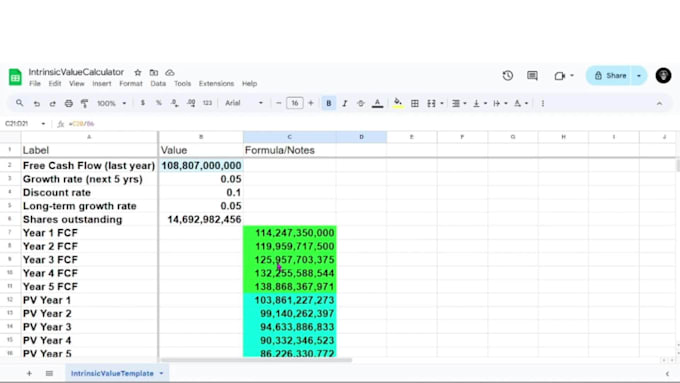
Task: Format as percent
Action: (159, 103)
